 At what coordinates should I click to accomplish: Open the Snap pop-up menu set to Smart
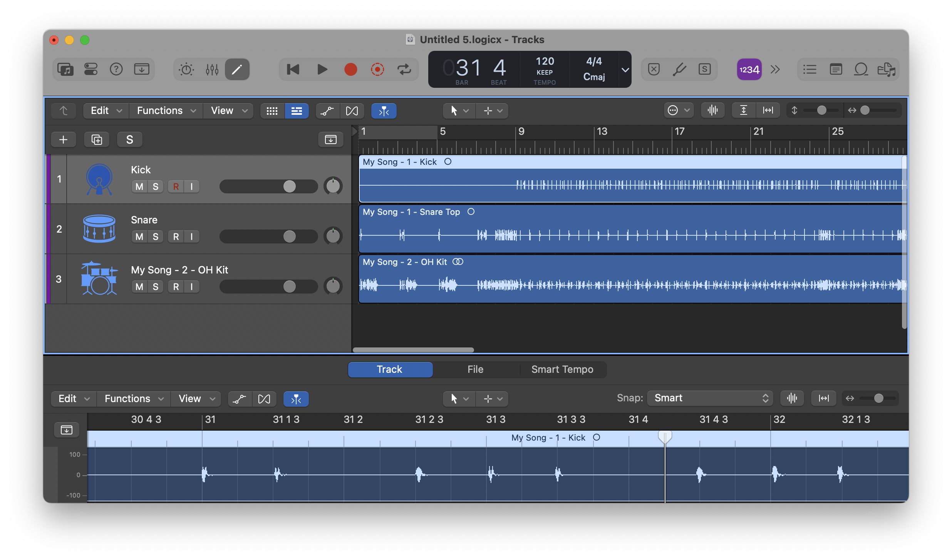(711, 398)
